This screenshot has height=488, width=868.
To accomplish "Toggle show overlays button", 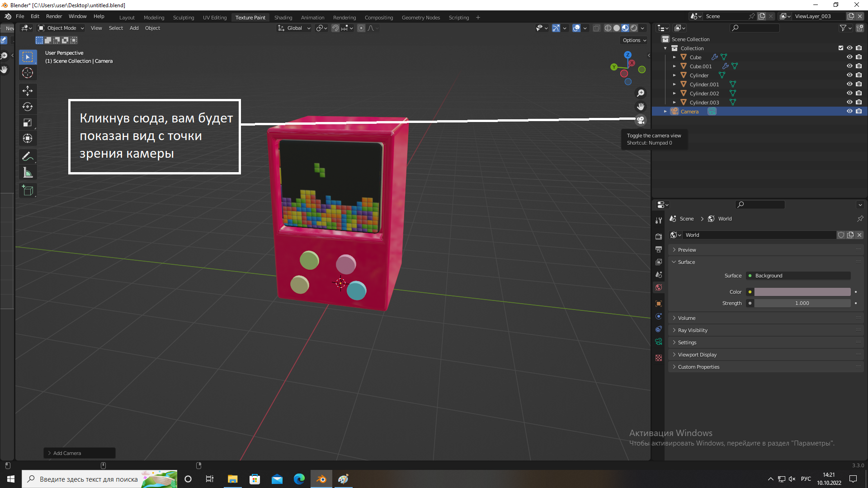I will point(576,28).
